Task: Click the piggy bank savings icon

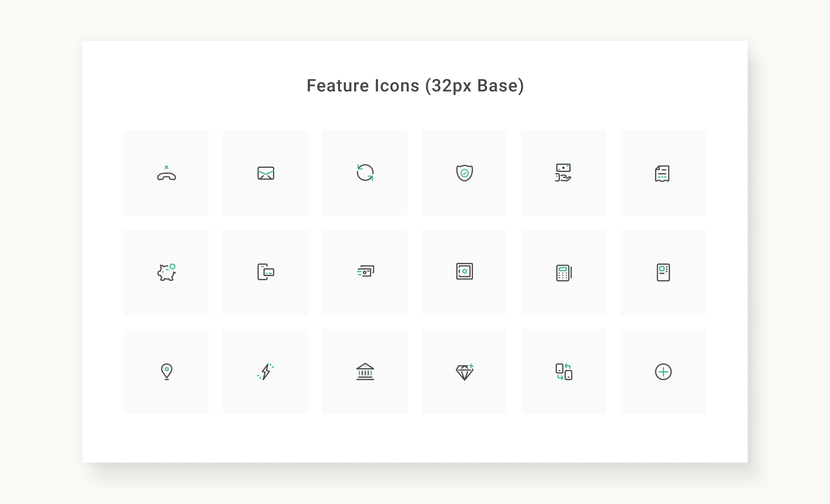Action: [166, 272]
